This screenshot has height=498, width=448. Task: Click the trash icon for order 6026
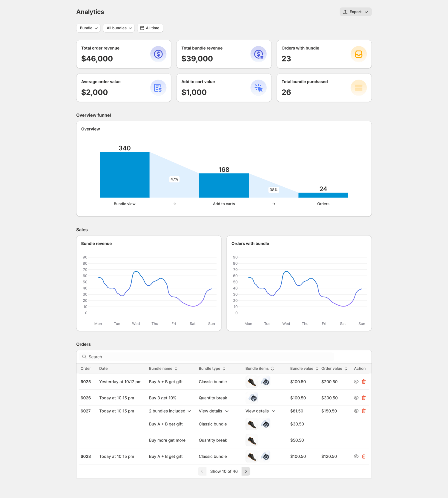coord(363,398)
